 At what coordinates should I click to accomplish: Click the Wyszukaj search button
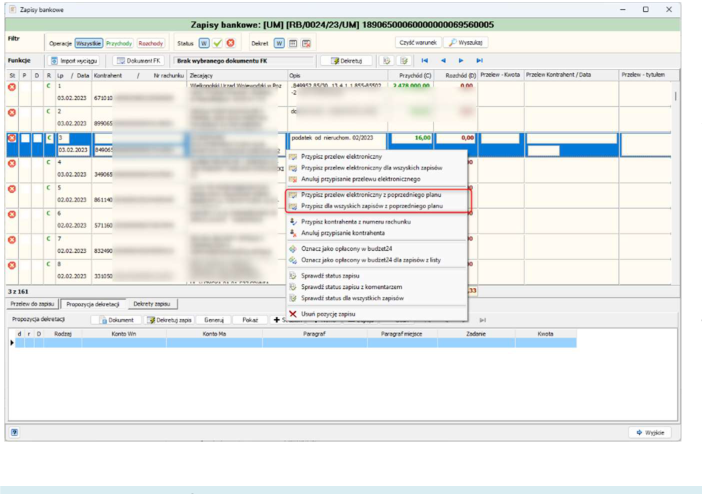tap(466, 43)
